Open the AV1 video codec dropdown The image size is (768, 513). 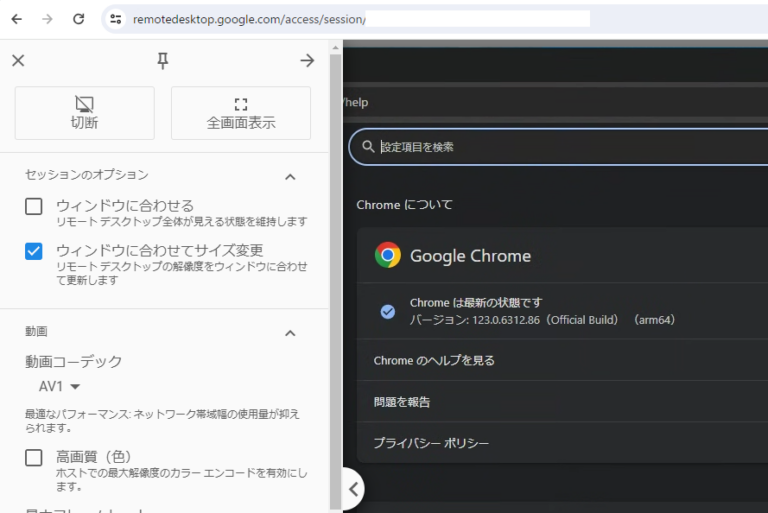(59, 387)
